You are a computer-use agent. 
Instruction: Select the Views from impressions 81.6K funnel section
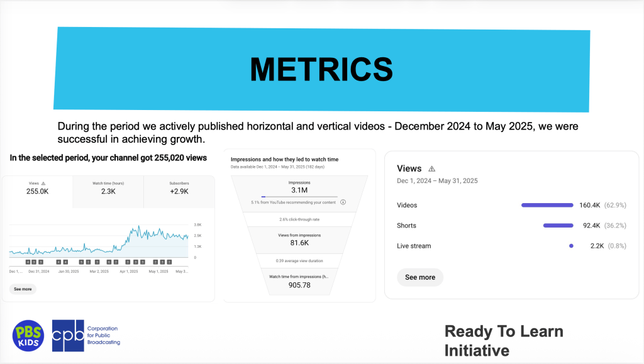coord(299,238)
